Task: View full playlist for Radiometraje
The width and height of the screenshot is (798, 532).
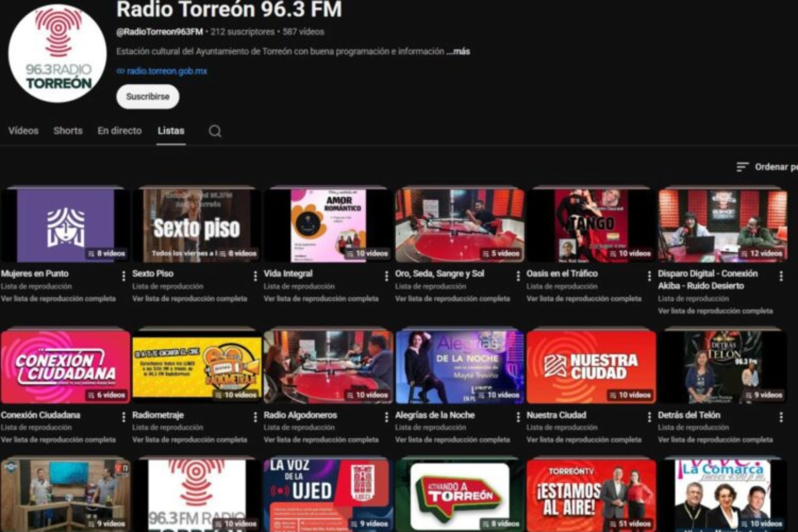Action: (190, 440)
